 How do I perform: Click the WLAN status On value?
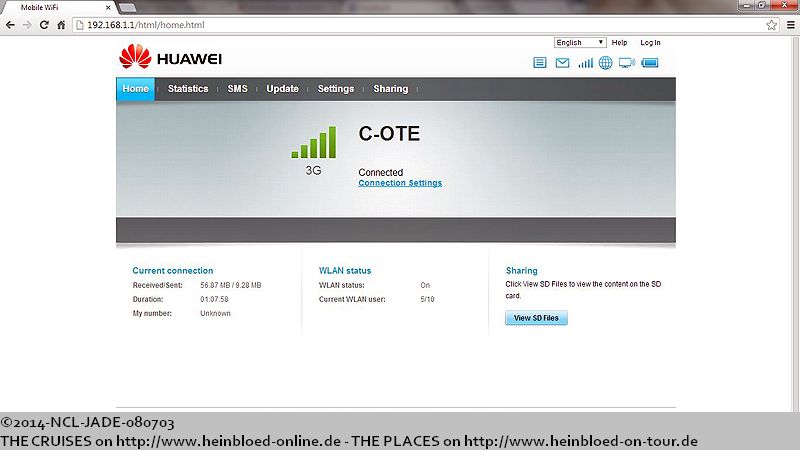tap(425, 285)
